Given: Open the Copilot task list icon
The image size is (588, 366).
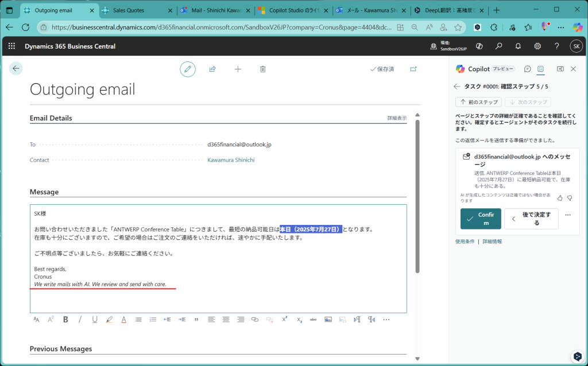Looking at the screenshot, I should [540, 69].
